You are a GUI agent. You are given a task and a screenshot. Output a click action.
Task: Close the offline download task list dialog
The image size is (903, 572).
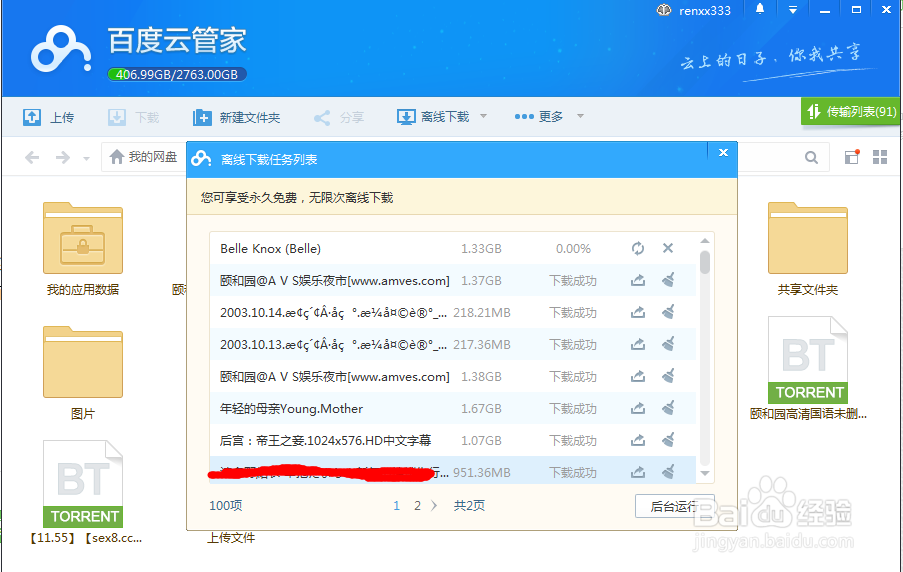(x=723, y=153)
